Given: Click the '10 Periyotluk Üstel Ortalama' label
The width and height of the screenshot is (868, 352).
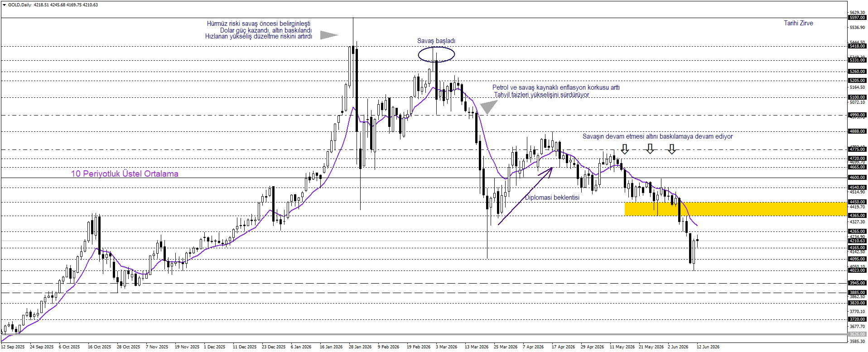Looking at the screenshot, I should (x=125, y=174).
